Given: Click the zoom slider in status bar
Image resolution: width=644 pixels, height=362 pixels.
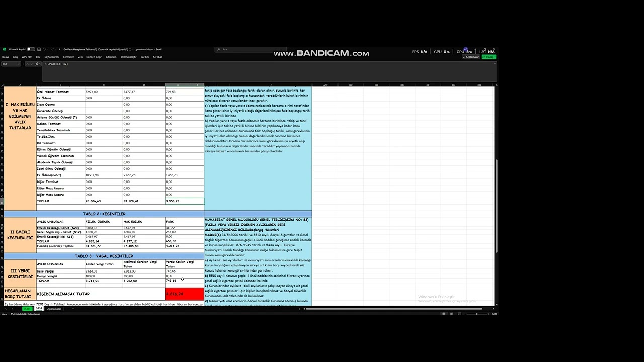Looking at the screenshot, I should [477, 314].
